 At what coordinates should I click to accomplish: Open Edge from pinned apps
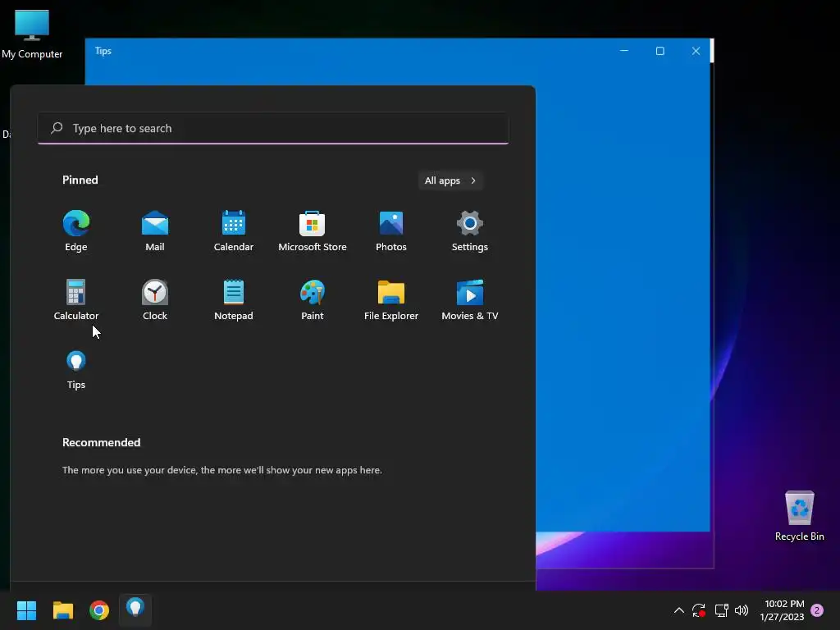pos(76,231)
